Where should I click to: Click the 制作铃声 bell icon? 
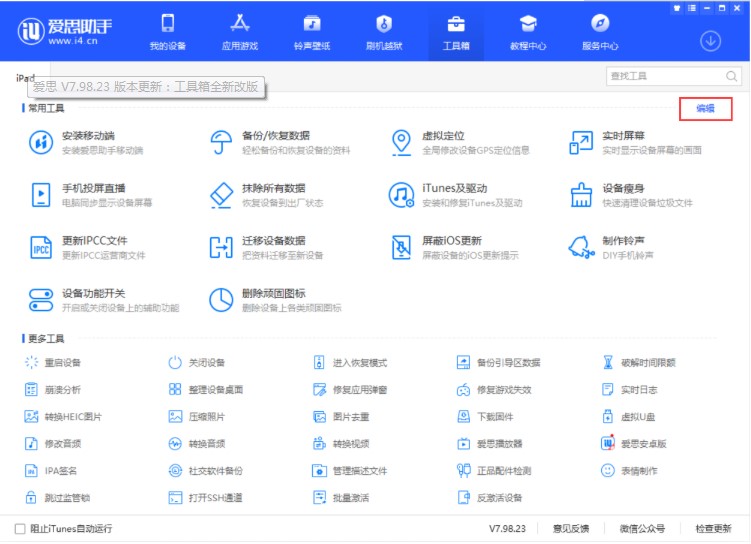click(581, 247)
